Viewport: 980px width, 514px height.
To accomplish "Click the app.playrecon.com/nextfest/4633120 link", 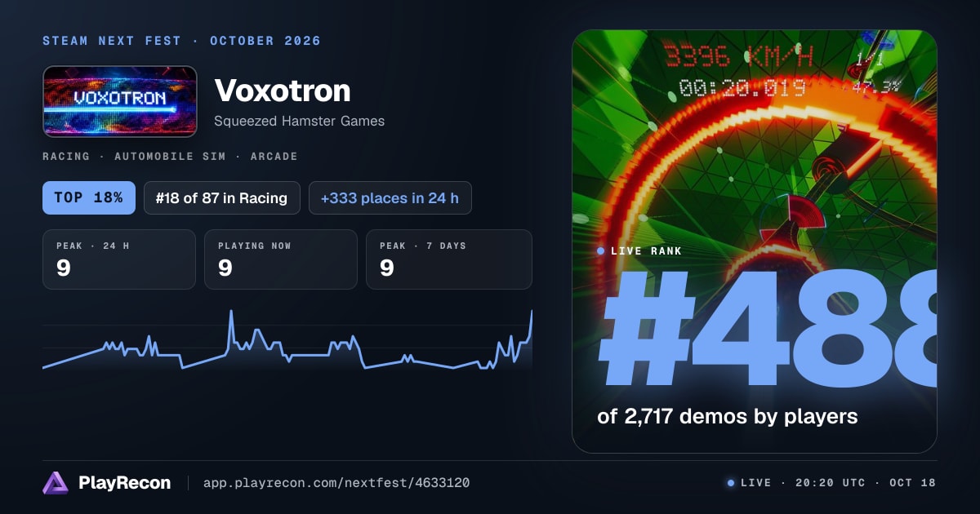I will (336, 483).
